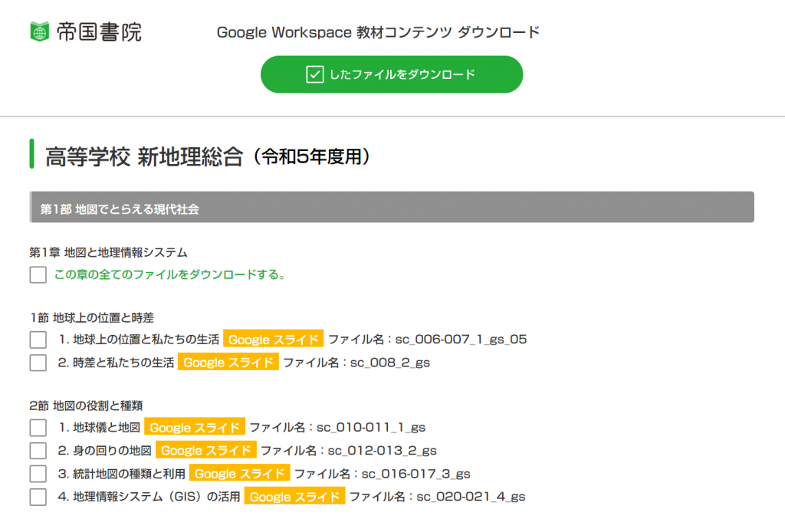Click chapter title 第1章 地図と地理情報システム

point(108,252)
